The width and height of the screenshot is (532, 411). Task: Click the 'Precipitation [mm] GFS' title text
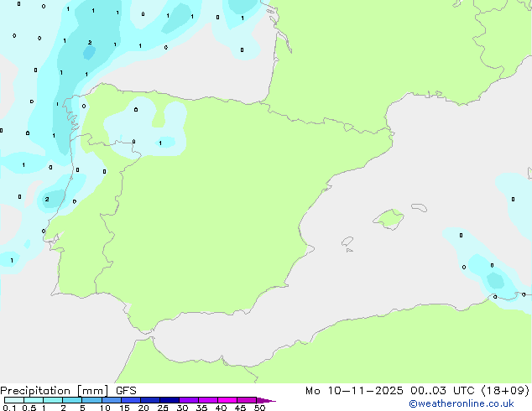pos(68,391)
